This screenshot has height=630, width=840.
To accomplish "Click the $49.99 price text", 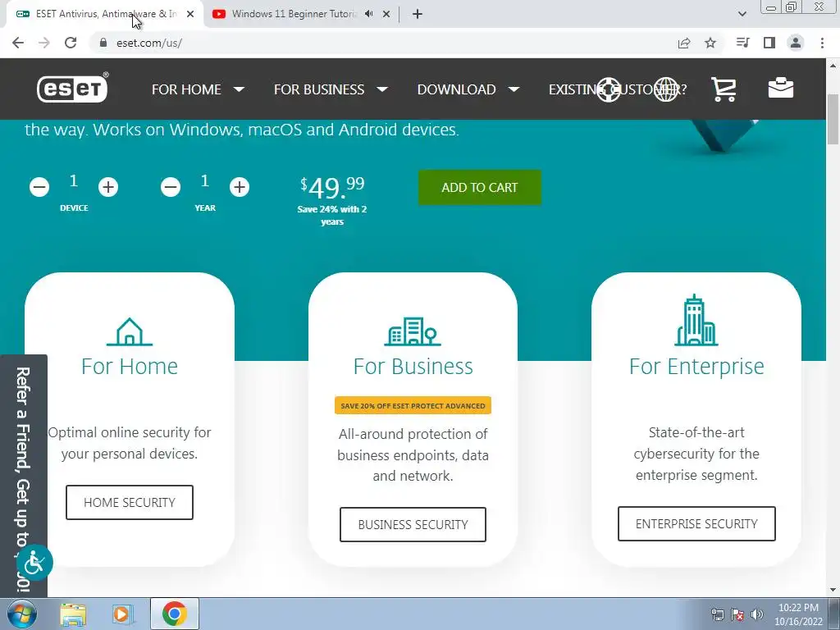I will coord(332,188).
